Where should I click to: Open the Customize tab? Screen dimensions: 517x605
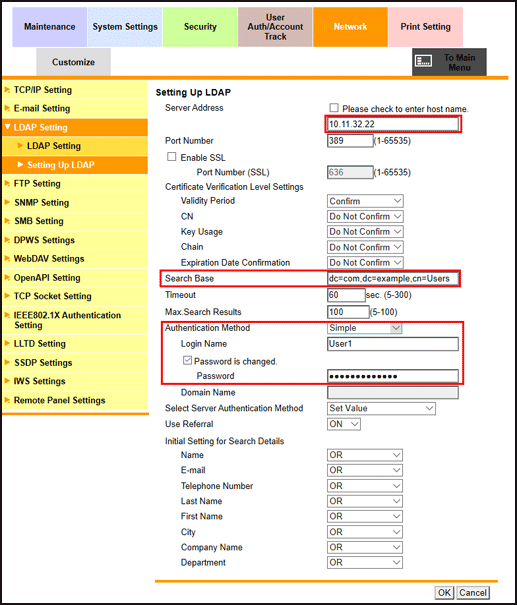pyautogui.click(x=73, y=62)
